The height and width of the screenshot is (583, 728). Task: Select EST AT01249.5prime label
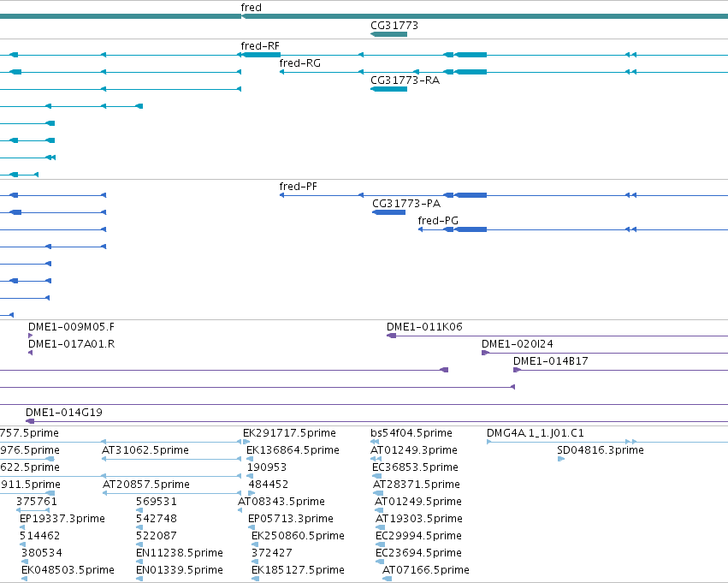click(418, 501)
